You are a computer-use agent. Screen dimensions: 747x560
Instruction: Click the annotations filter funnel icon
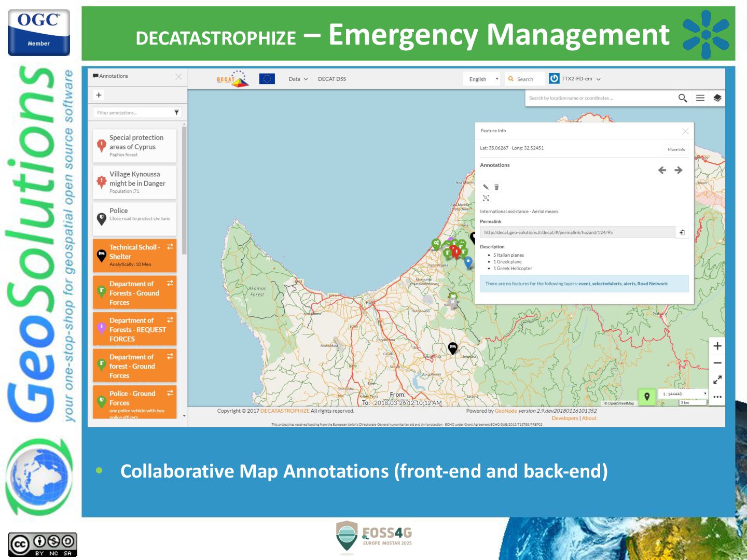tap(176, 113)
